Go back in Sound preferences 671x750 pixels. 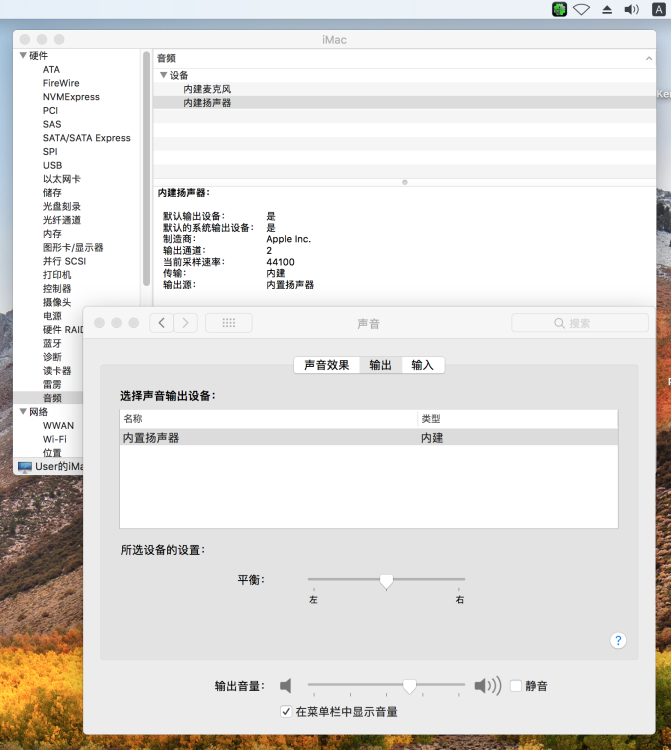coord(162,323)
